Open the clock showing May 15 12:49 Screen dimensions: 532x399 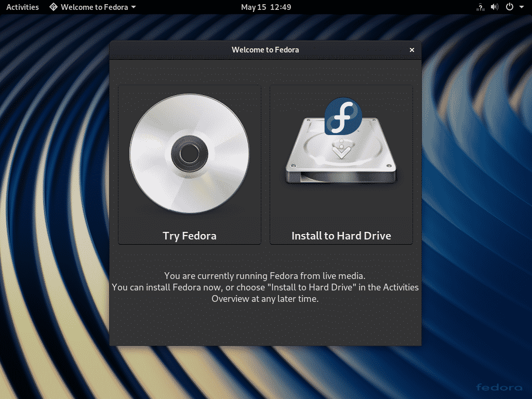(x=265, y=7)
